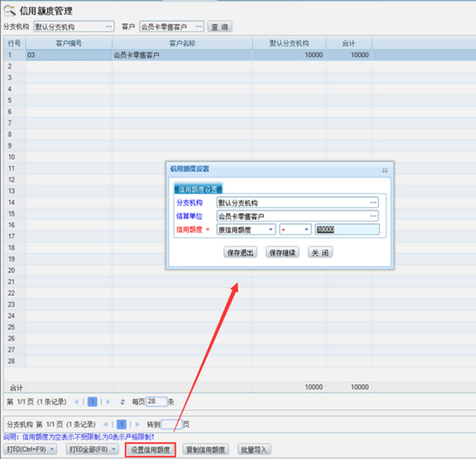This screenshot has height=459, width=476.
Task: Click the 设置信用额度 button
Action: pos(150,450)
